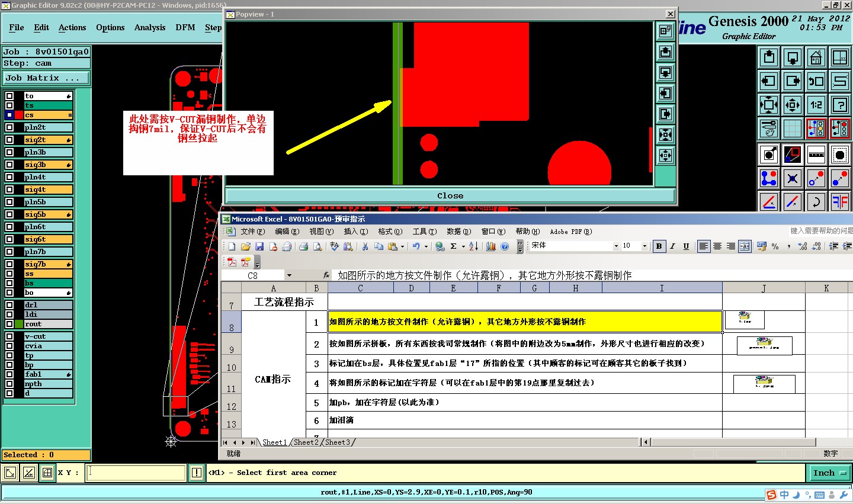
Task: Click Excel center alignment icon
Action: coord(717,246)
